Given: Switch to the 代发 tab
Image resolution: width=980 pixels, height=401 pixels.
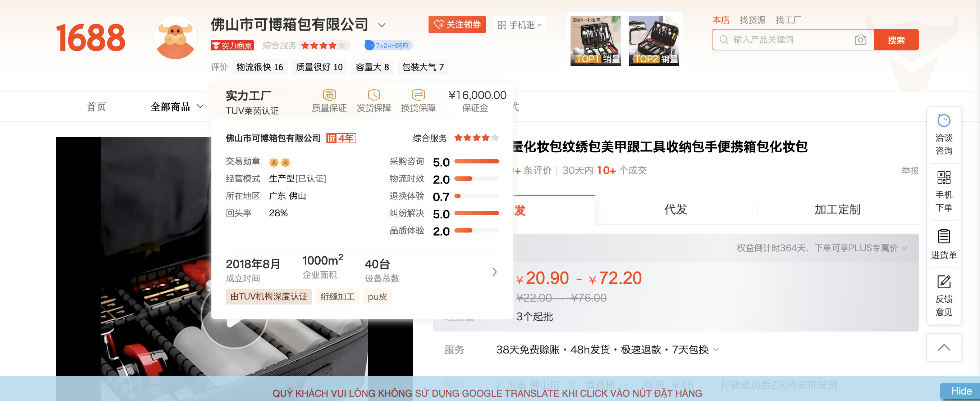Looking at the screenshot, I should (x=675, y=209).
